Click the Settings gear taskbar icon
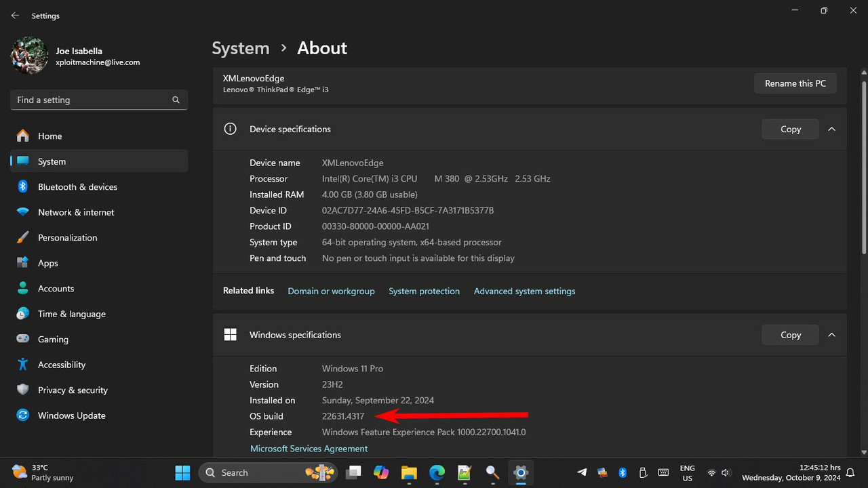 [520, 472]
